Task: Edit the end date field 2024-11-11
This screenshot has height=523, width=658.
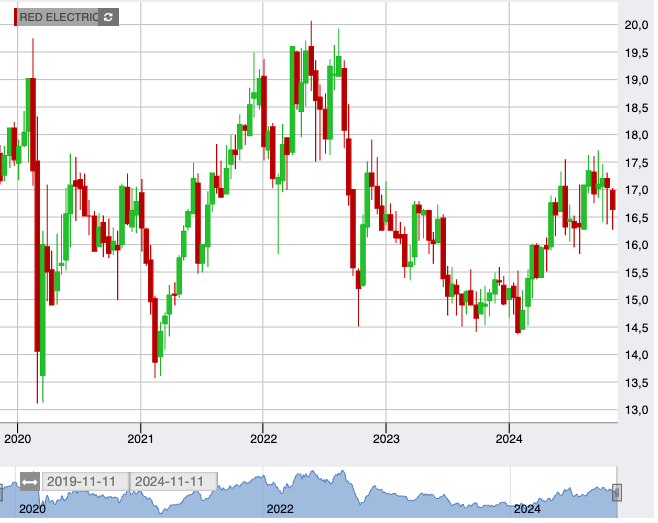Action: click(x=173, y=482)
